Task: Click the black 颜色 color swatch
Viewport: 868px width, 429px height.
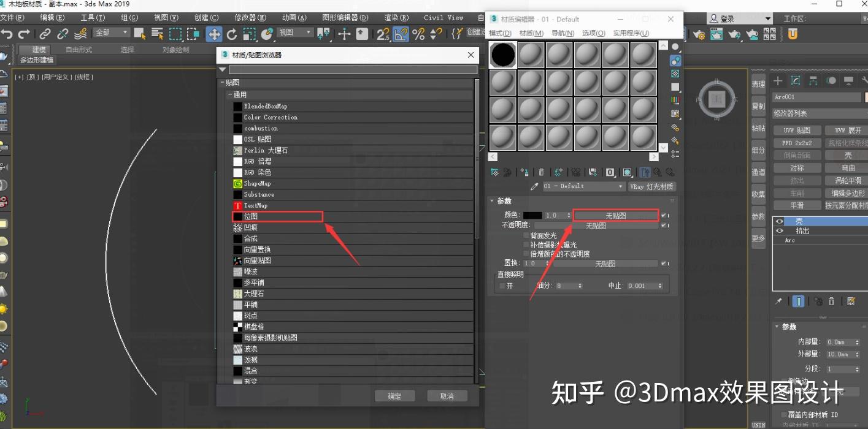Action: [534, 214]
